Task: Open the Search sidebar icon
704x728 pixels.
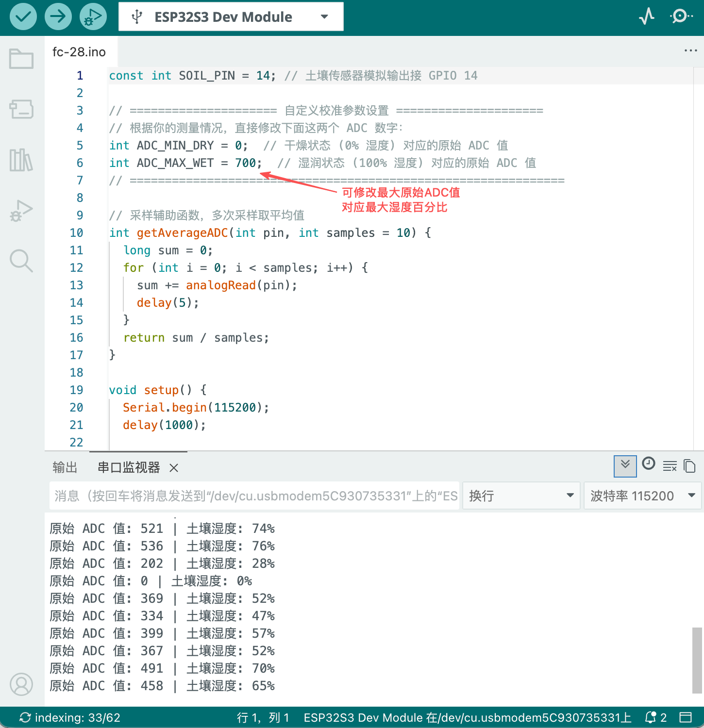Action: [21, 261]
